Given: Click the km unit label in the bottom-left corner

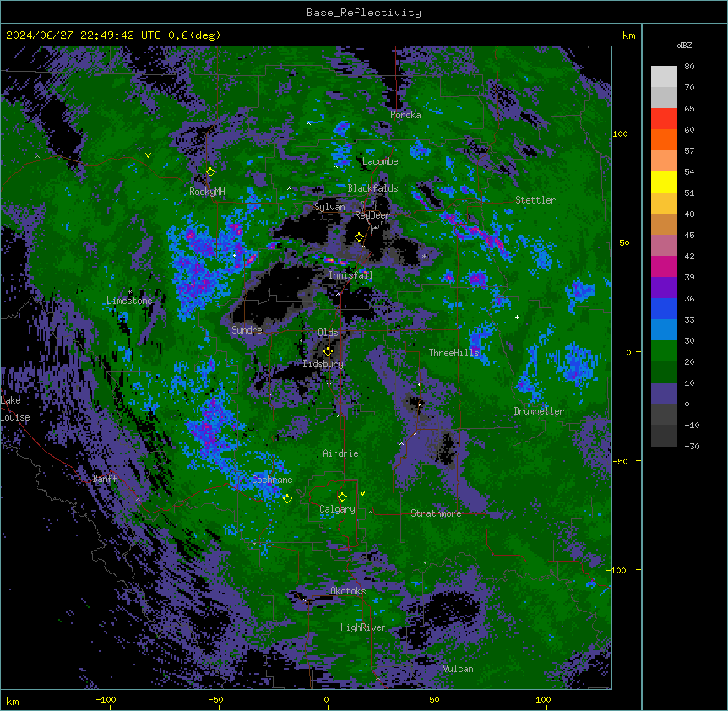Looking at the screenshot, I should tap(12, 701).
